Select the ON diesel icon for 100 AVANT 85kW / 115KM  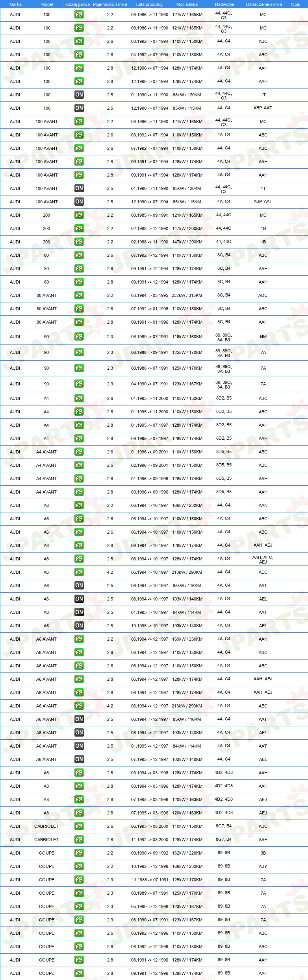79,202
